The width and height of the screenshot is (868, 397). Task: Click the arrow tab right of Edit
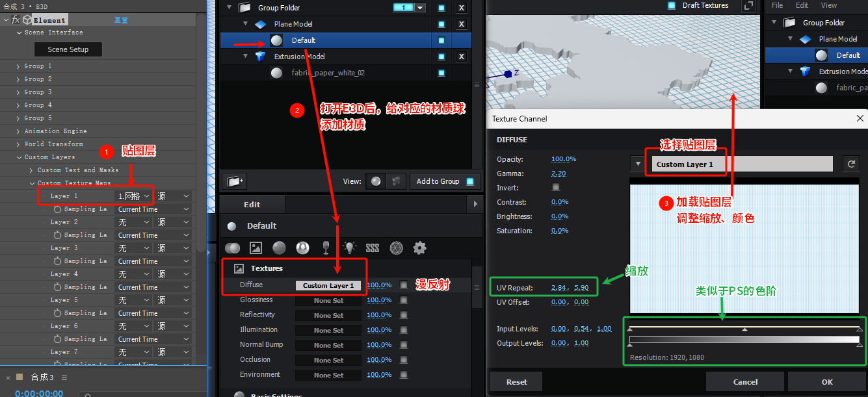(x=476, y=204)
